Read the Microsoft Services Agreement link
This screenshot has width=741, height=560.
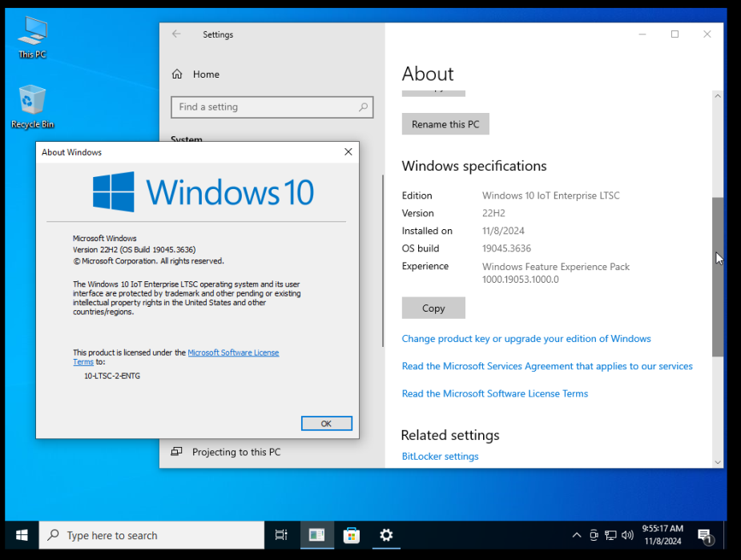(x=547, y=366)
